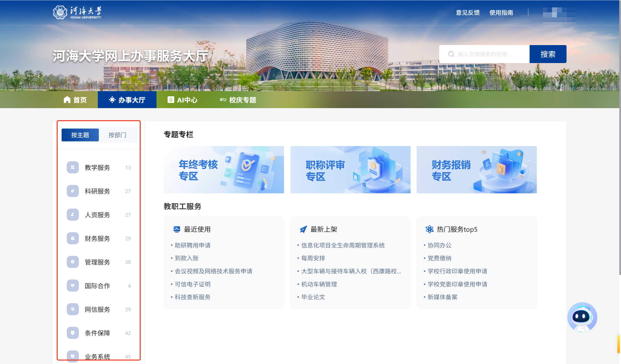Click the 科研服务 paper plane icon
The width and height of the screenshot is (621, 364).
73,191
